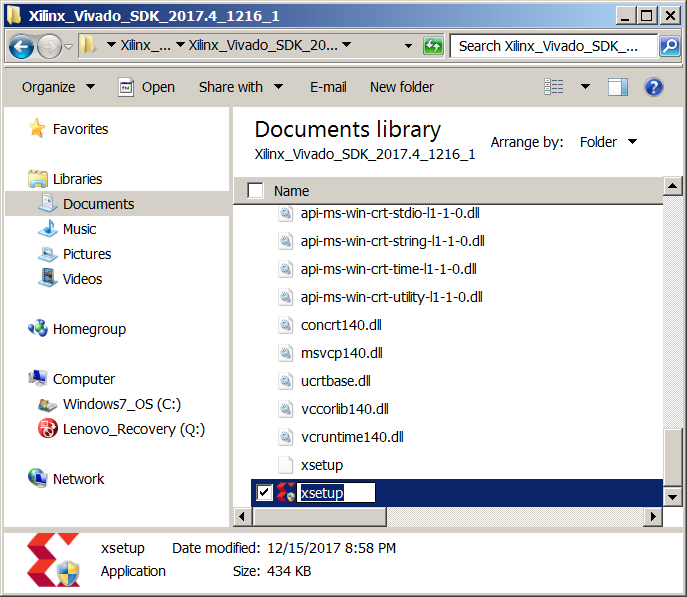Select api-ms-win-crt-utility-l1-1-0.dll

(x=392, y=297)
